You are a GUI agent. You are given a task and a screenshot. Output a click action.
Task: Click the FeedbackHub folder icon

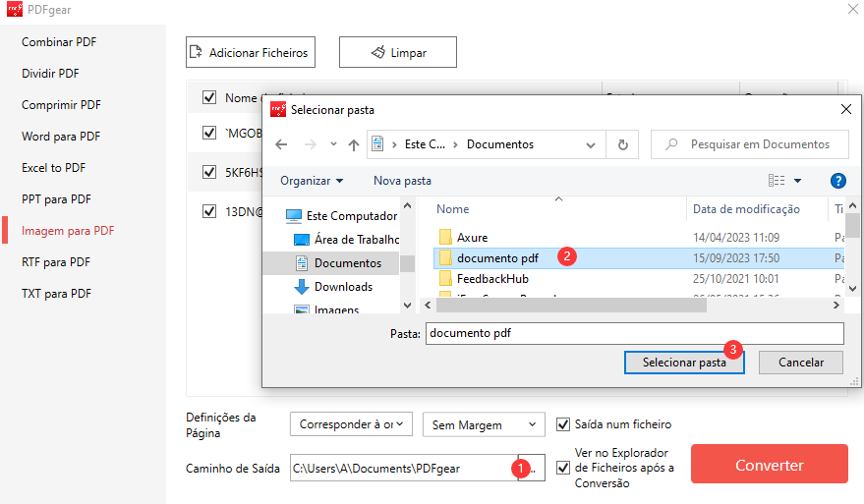coord(445,279)
